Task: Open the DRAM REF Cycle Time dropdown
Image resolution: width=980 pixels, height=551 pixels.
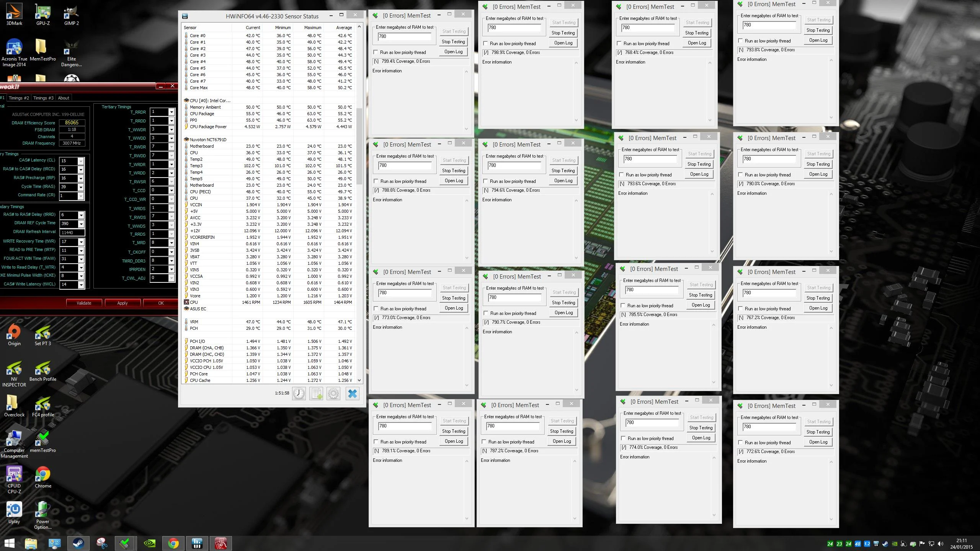Action: tap(81, 224)
